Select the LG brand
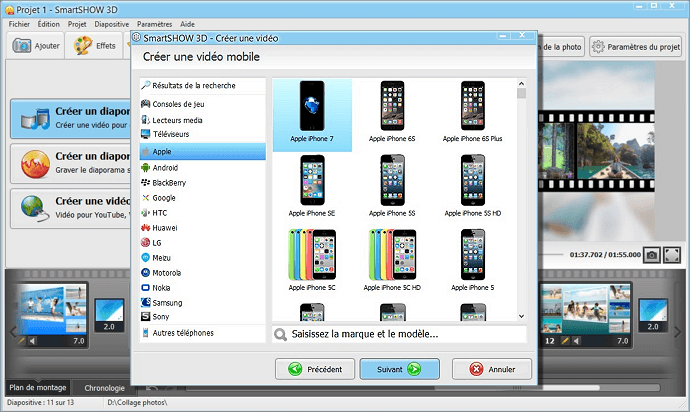Image resolution: width=690 pixels, height=412 pixels. coord(203,243)
